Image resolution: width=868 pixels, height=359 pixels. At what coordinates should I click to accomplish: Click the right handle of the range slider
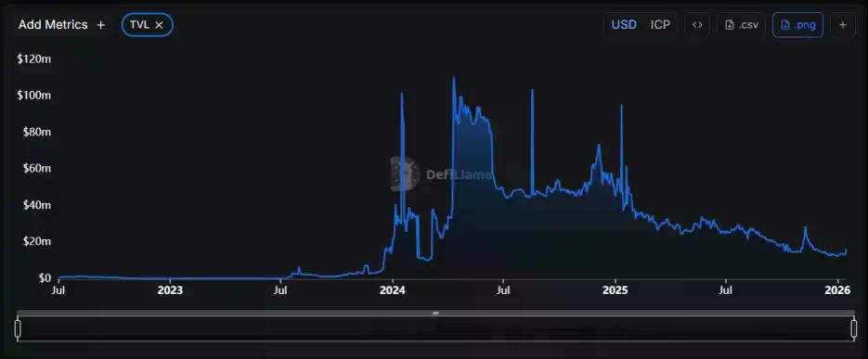pos(853,328)
